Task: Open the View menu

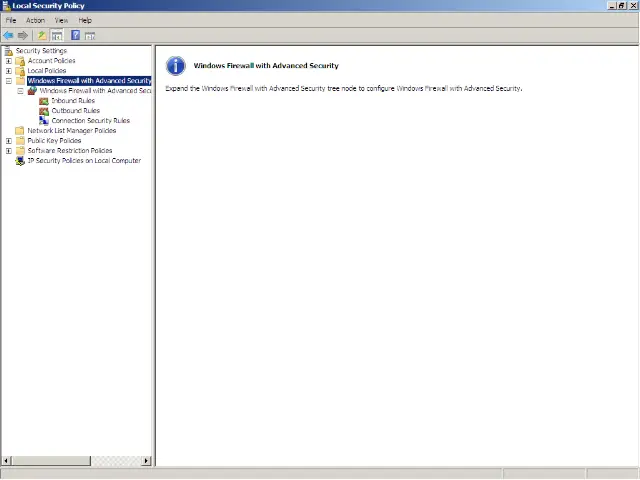Action: [x=62, y=20]
